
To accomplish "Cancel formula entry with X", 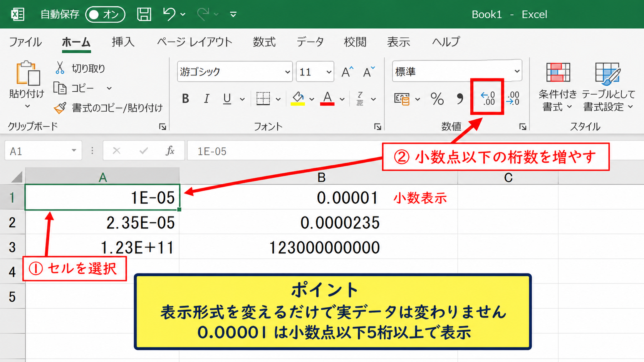I will [x=116, y=151].
